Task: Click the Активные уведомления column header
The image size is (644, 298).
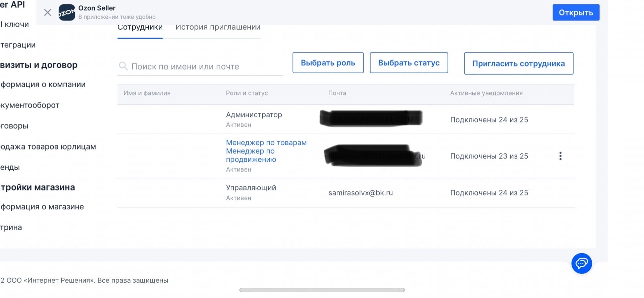Action: coord(486,93)
